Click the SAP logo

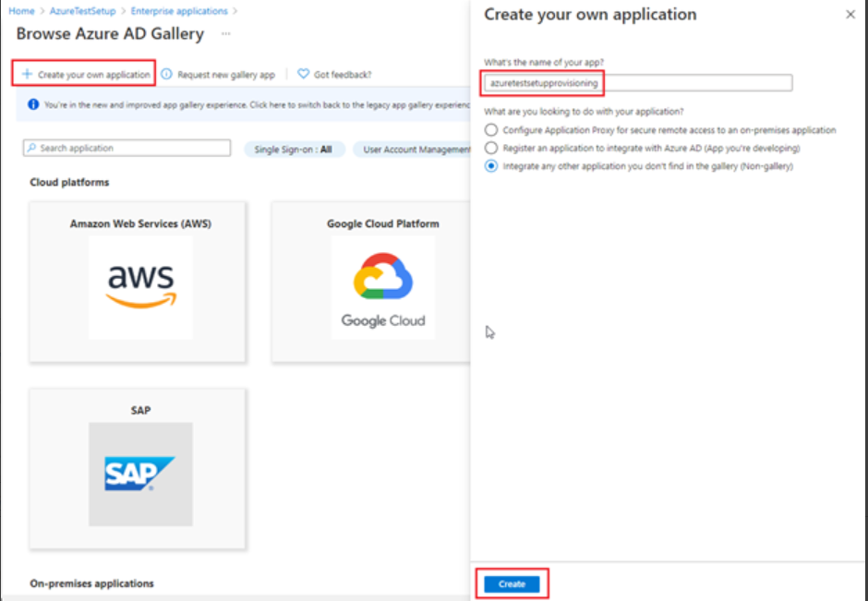140,475
